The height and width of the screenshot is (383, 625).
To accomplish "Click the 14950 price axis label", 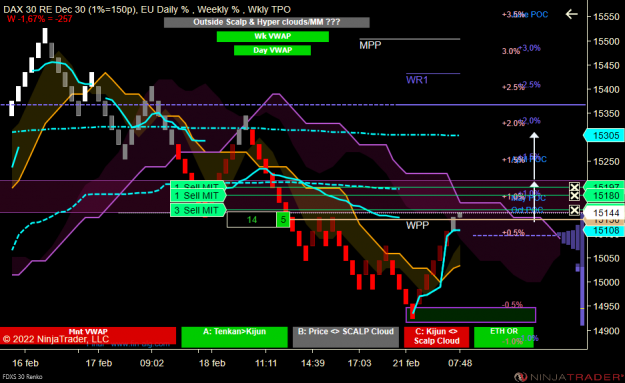I will click(606, 306).
